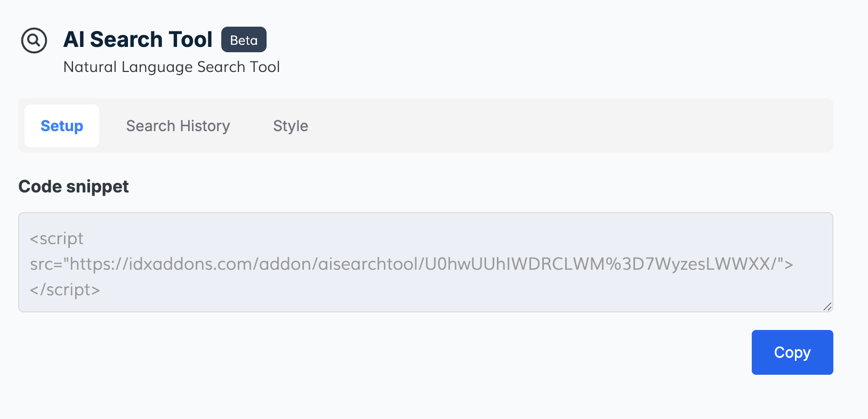Select the Setup tab

point(62,126)
